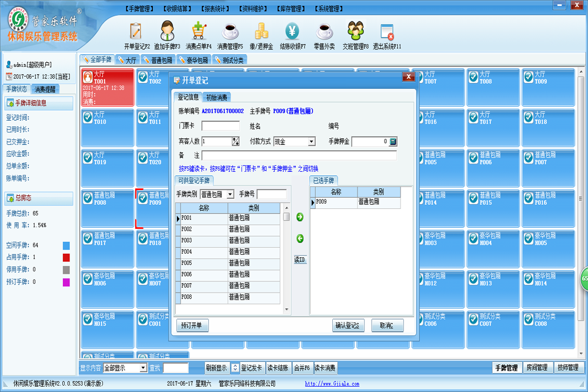Click the 确认登记S button
The image size is (588, 392).
pyautogui.click(x=347, y=325)
